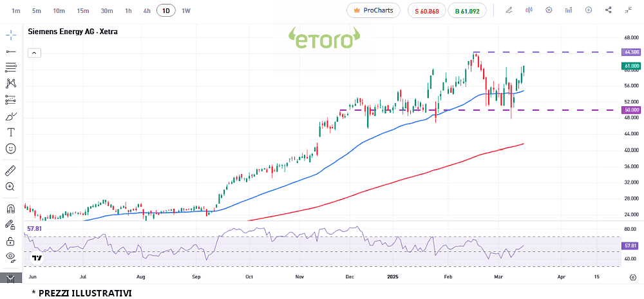Click the RSI 57.81 axis label
Image resolution: width=644 pixels, height=299 pixels.
(x=631, y=246)
